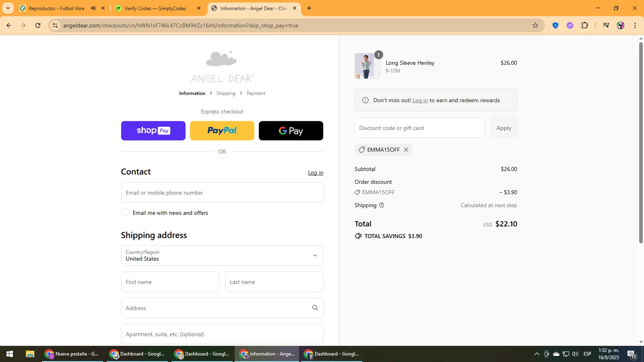Click the info icon in rewards banner

tap(365, 100)
